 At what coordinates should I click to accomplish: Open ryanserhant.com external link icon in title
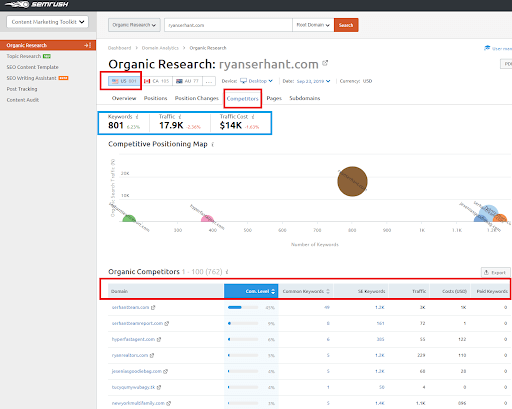coord(325,63)
